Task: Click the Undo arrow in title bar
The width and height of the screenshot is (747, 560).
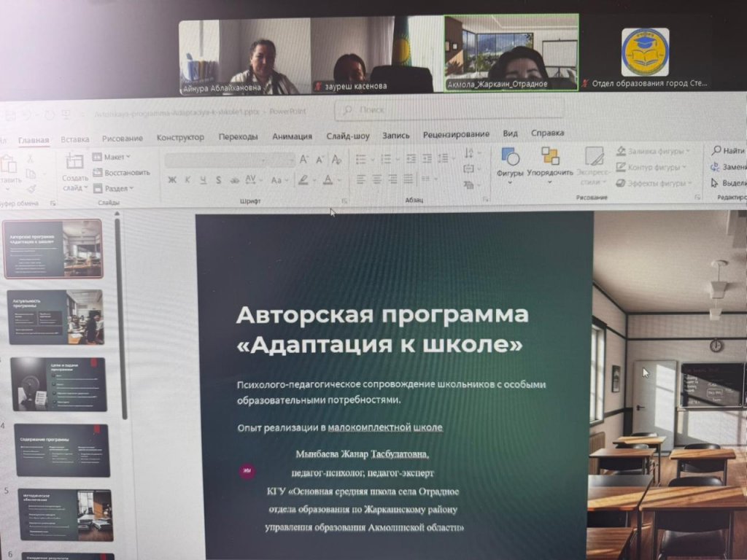Action: [x=28, y=114]
